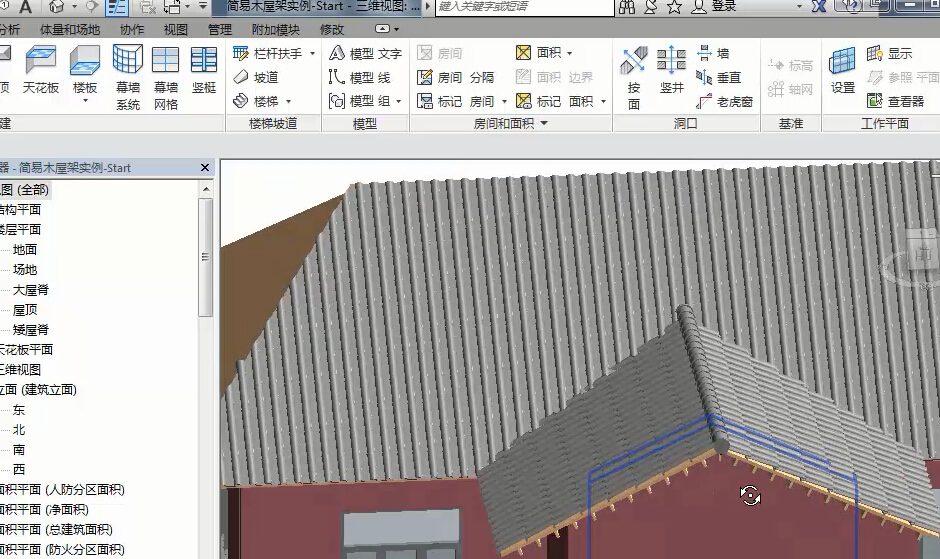The image size is (940, 559).
Task: Click the 设置 work plane set icon
Action: [843, 70]
